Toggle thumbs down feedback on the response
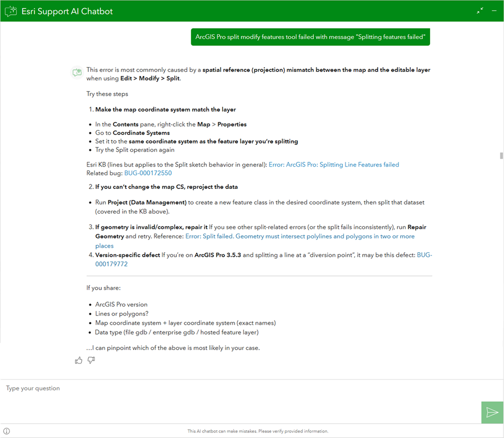The width and height of the screenshot is (504, 438). 91,360
